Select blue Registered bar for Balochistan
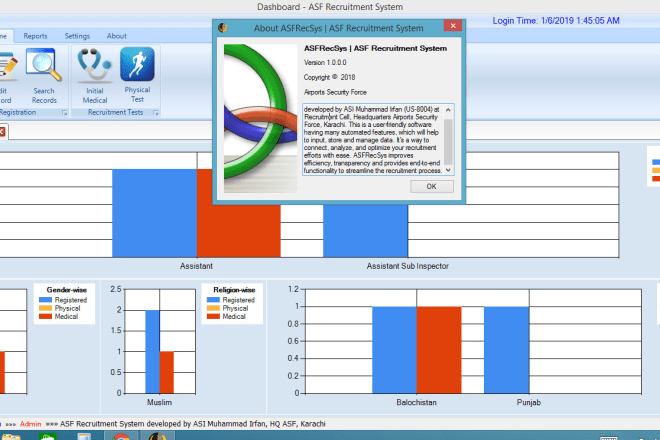 pyautogui.click(x=394, y=350)
